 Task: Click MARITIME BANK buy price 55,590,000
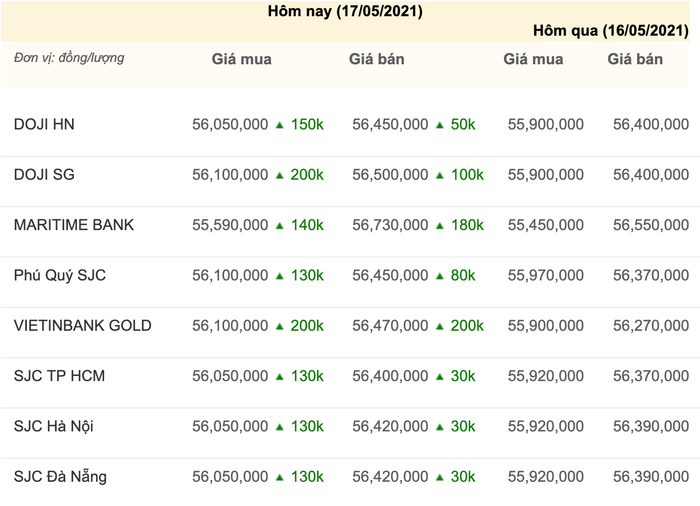(x=230, y=225)
